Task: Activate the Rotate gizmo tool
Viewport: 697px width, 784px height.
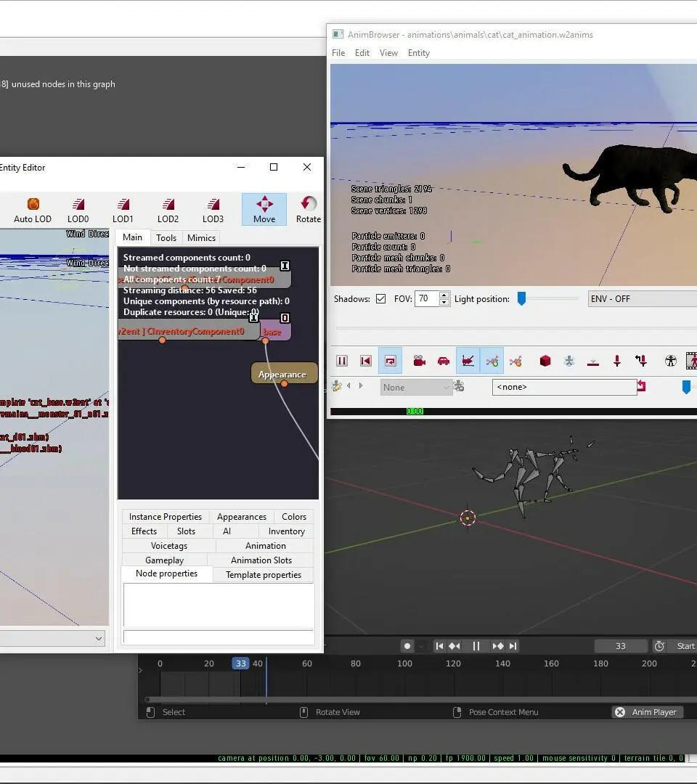Action: (x=309, y=210)
